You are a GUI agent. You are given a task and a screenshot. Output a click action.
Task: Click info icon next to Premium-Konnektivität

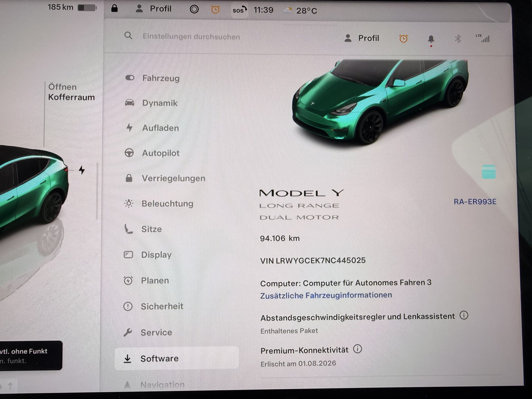357,349
